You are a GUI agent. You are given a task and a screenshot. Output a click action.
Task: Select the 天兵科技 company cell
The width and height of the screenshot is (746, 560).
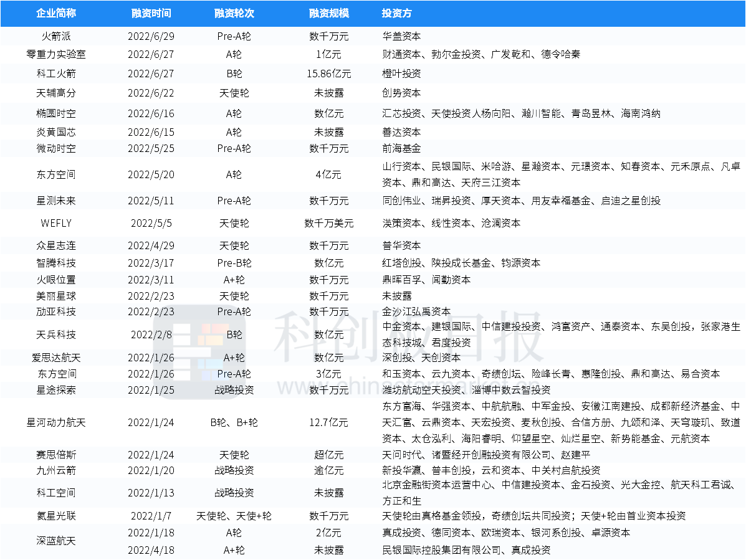click(x=56, y=335)
